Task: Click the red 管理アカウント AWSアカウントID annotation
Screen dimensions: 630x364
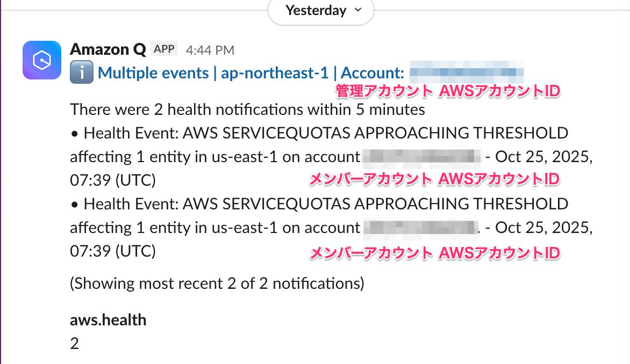Action: point(448,92)
